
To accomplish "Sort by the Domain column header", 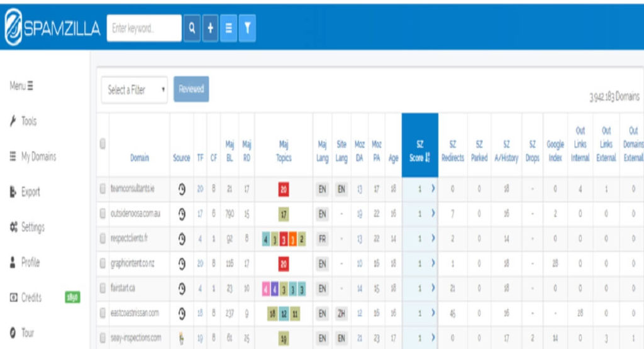I will pyautogui.click(x=140, y=158).
